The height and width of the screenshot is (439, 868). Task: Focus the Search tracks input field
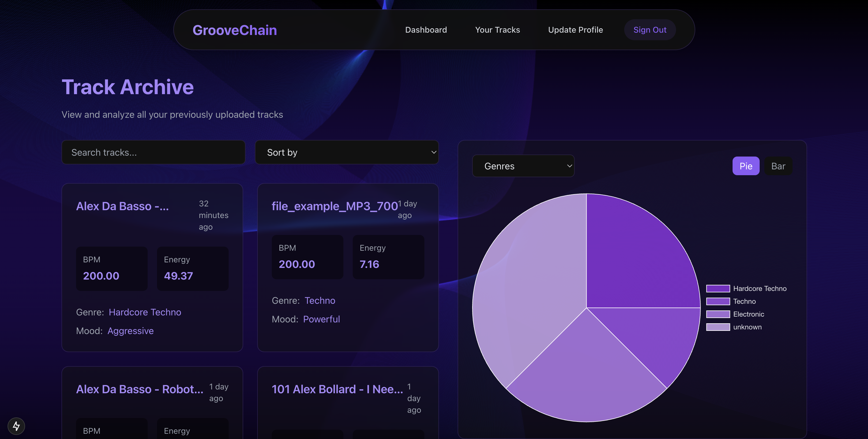point(153,152)
